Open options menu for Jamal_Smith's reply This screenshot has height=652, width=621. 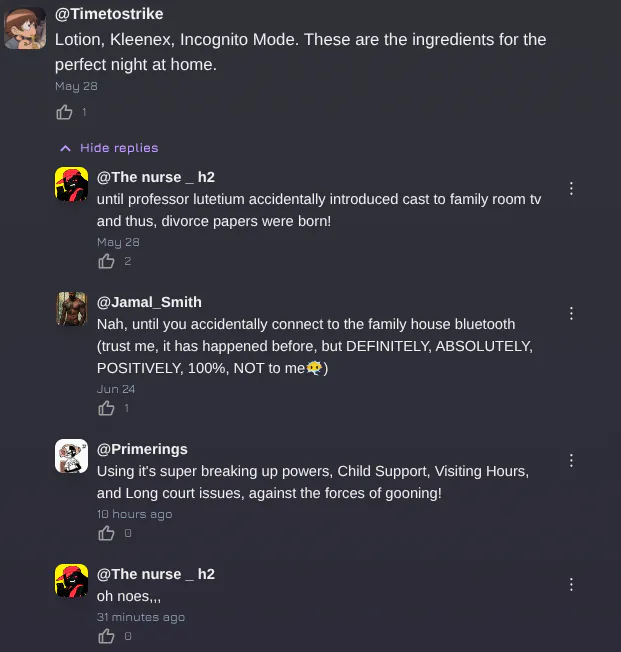(571, 313)
